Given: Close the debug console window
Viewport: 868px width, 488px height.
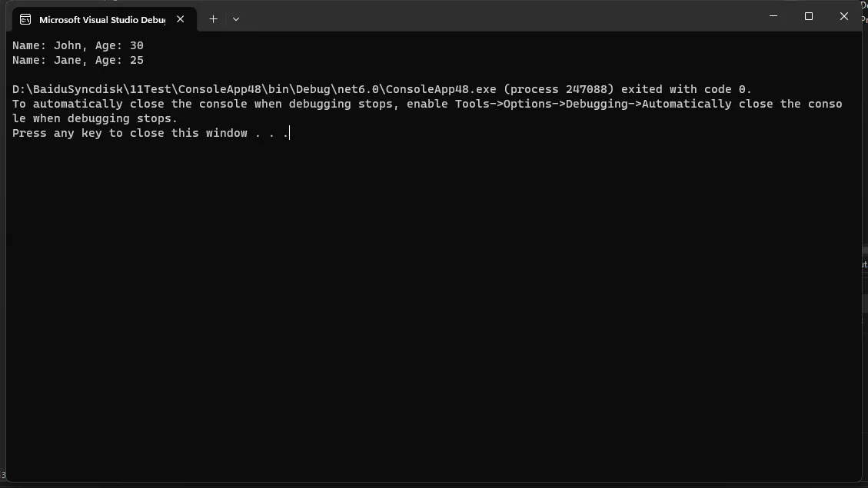Looking at the screenshot, I should [x=843, y=16].
